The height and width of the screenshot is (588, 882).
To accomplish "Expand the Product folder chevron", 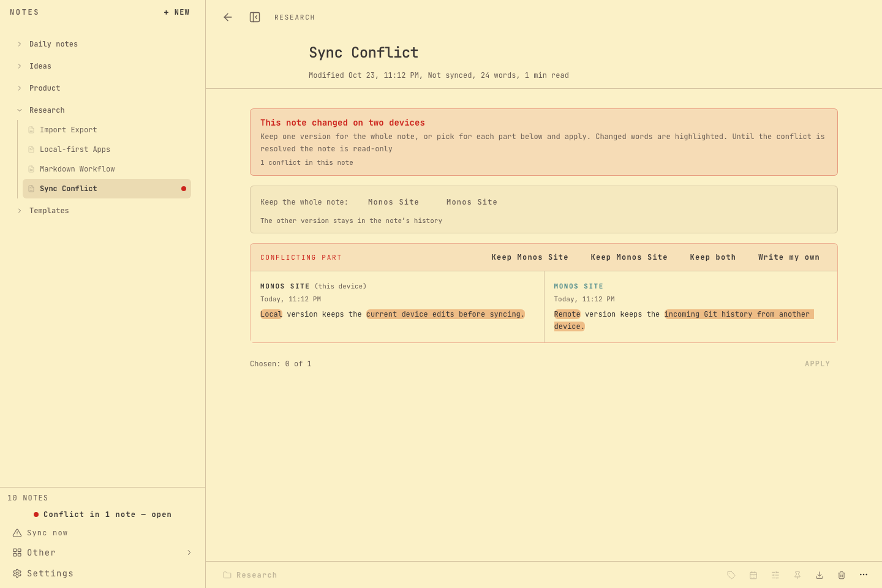I will 20,88.
